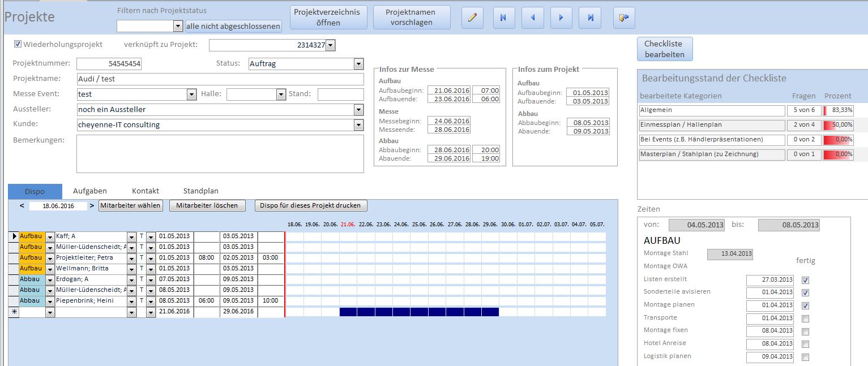
Task: Click the Allgemein progress bar
Action: coord(838,110)
